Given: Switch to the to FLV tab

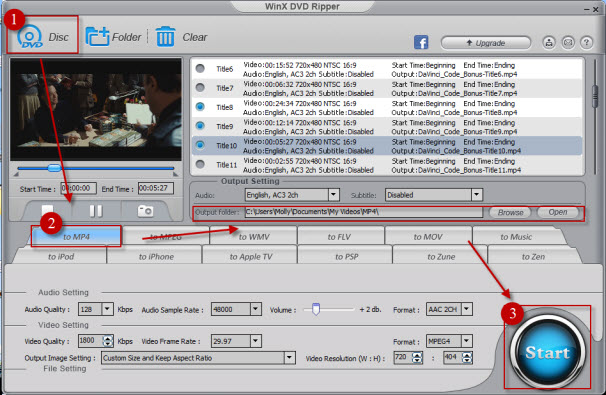Looking at the screenshot, I should coord(339,237).
